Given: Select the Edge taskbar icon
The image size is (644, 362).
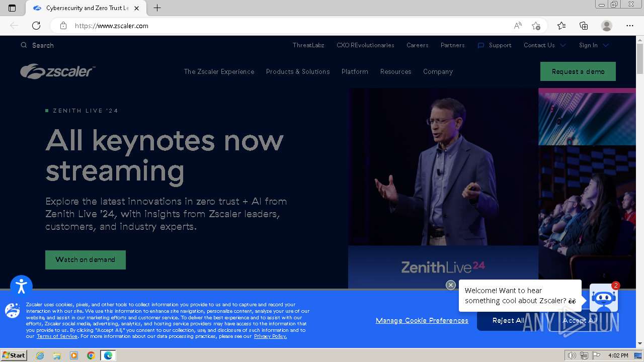Looking at the screenshot, I should (108, 355).
